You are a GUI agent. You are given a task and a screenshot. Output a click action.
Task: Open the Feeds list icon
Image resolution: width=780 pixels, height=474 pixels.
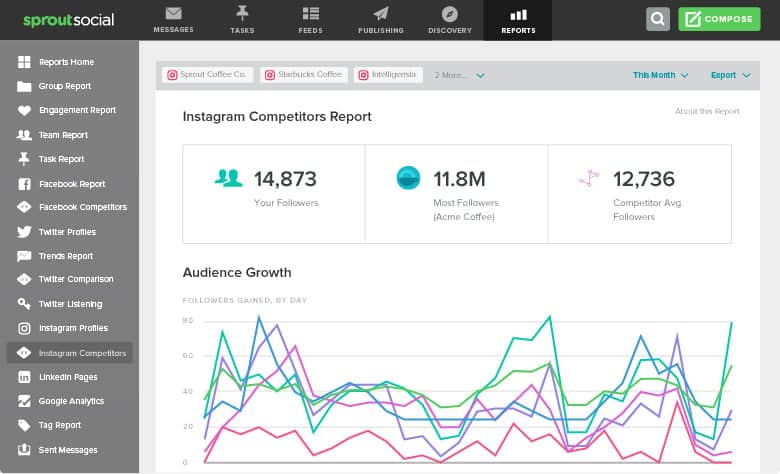pos(310,13)
